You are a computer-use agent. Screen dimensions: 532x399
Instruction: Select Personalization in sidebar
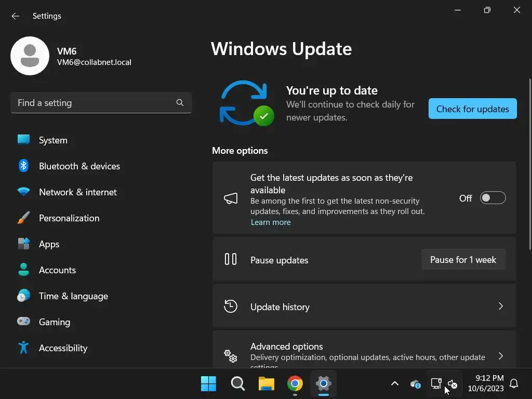tap(101, 218)
